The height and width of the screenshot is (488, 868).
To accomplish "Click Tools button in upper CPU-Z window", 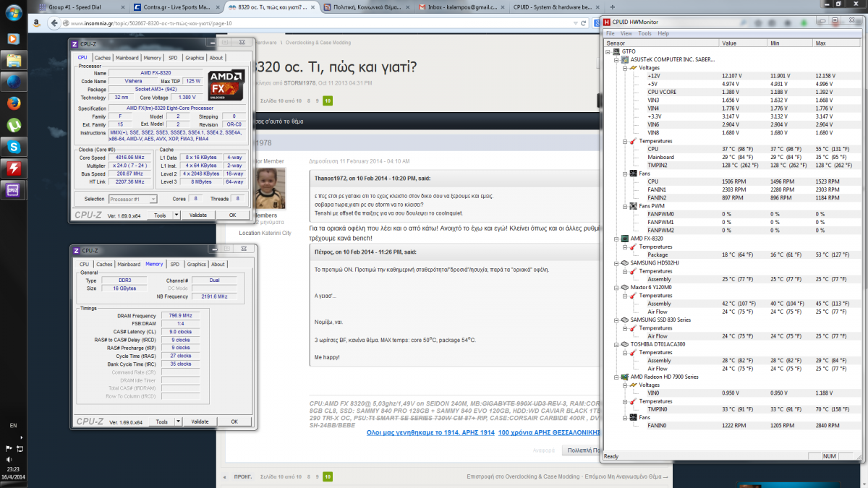I will pos(160,215).
